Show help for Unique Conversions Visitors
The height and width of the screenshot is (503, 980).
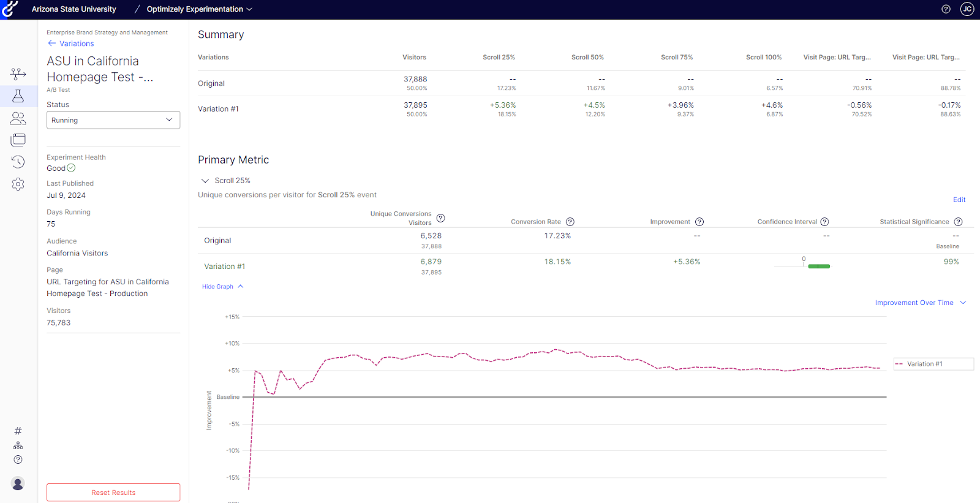(440, 218)
